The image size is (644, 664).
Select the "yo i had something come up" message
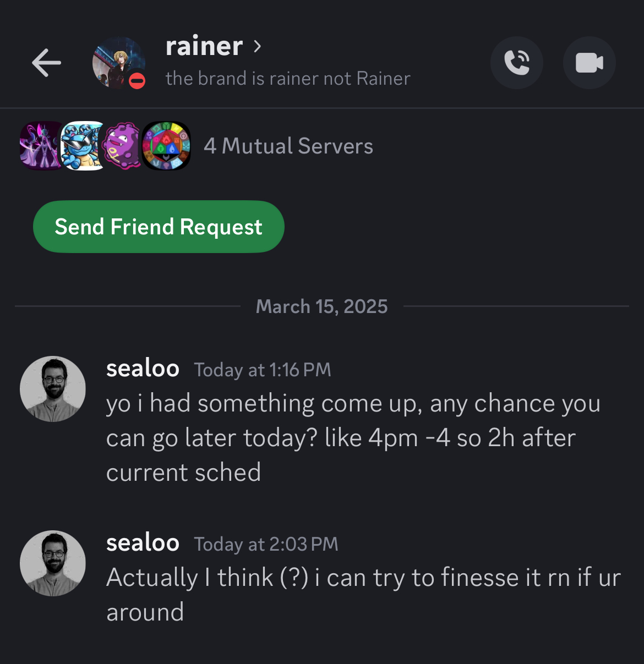pos(352,438)
